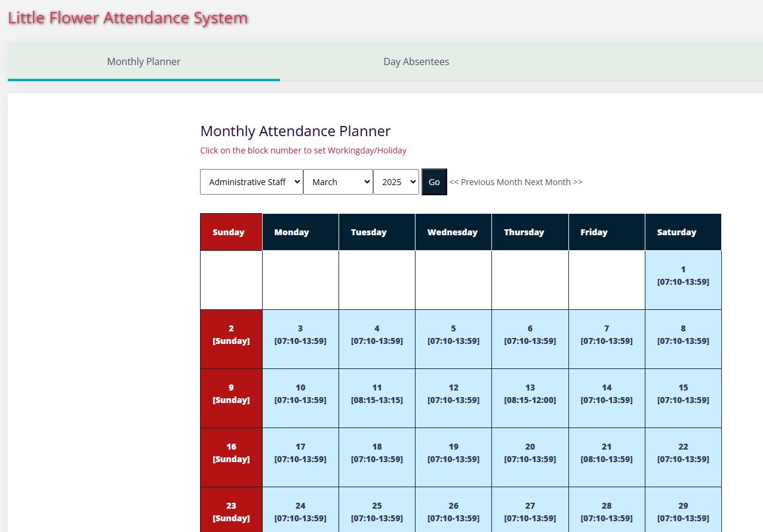Click the Monthly Attendance Planner heading
763x532 pixels.
pos(296,131)
